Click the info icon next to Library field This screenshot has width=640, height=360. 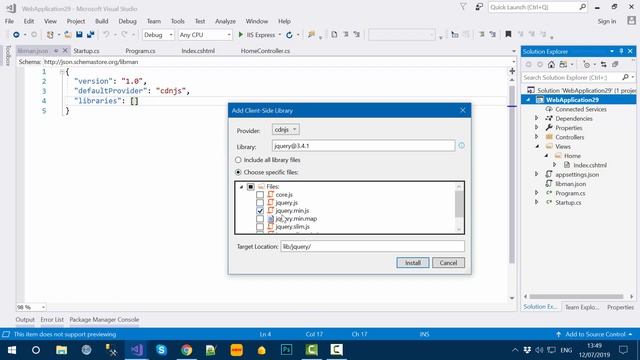coord(461,145)
